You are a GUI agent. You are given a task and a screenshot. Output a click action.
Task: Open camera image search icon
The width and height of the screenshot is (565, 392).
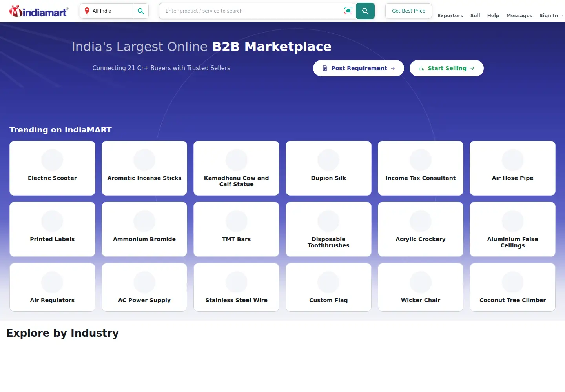(348, 11)
